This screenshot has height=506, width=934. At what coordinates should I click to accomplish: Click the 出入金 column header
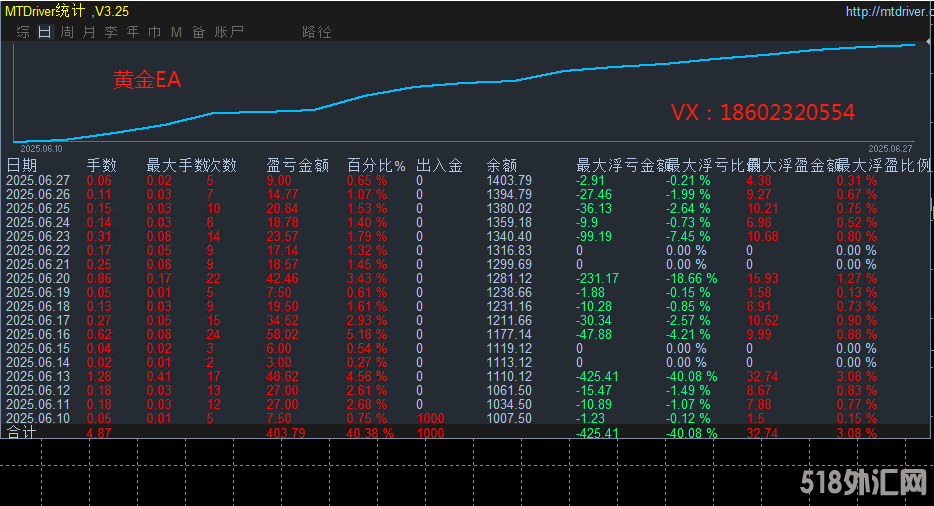[440, 165]
